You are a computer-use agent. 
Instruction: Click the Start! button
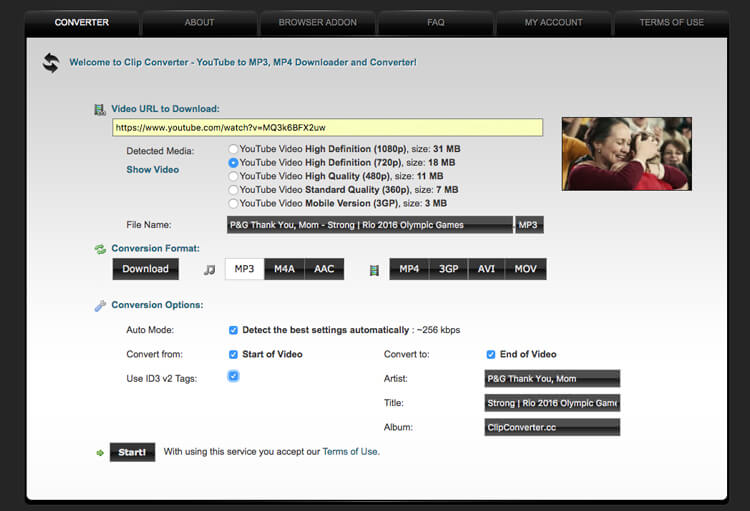coord(132,452)
